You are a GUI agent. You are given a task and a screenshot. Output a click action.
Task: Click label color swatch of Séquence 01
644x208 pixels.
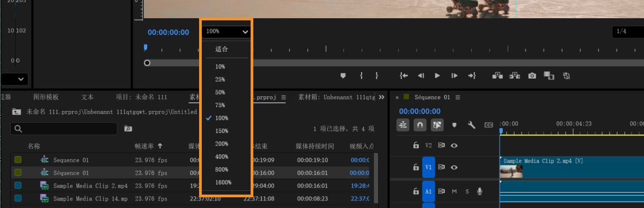[x=18, y=173]
